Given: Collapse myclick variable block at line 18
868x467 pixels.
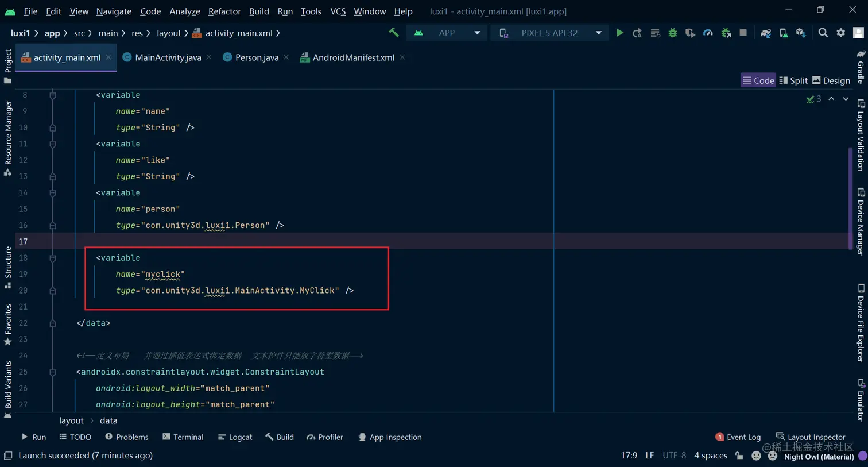Looking at the screenshot, I should pos(53,258).
